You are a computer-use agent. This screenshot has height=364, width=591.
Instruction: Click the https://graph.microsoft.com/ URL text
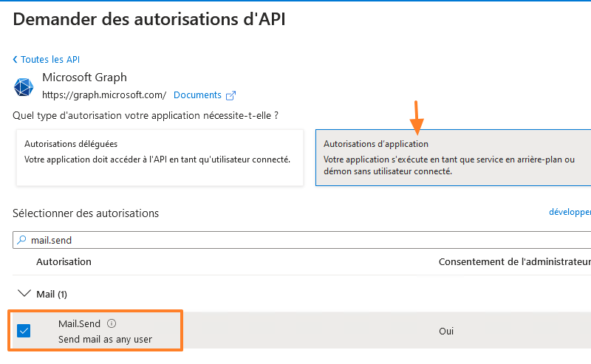pyautogui.click(x=104, y=95)
